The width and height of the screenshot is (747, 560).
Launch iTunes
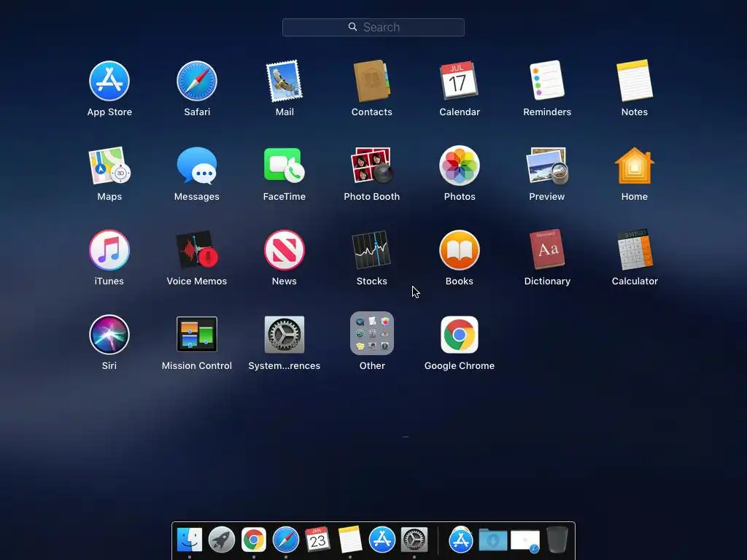[109, 250]
